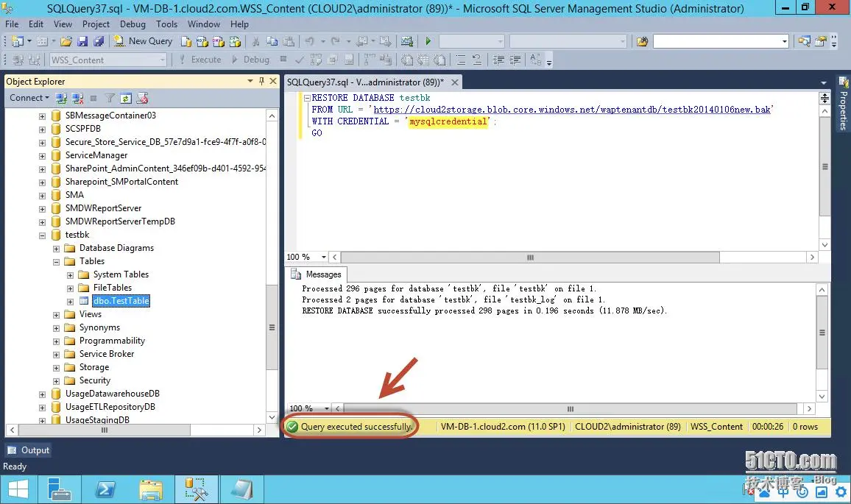Click the Object Explorer auto-hide pin icon
Screen dimensions: 851x504
[x=261, y=81]
